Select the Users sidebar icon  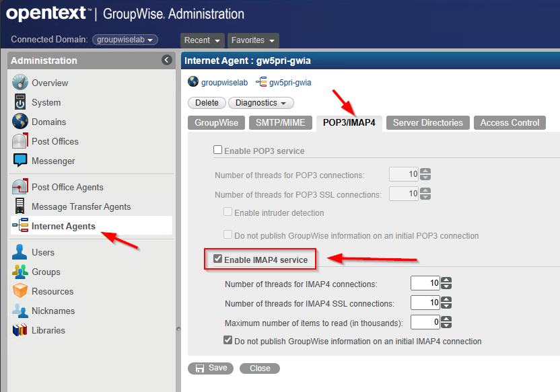(x=19, y=252)
